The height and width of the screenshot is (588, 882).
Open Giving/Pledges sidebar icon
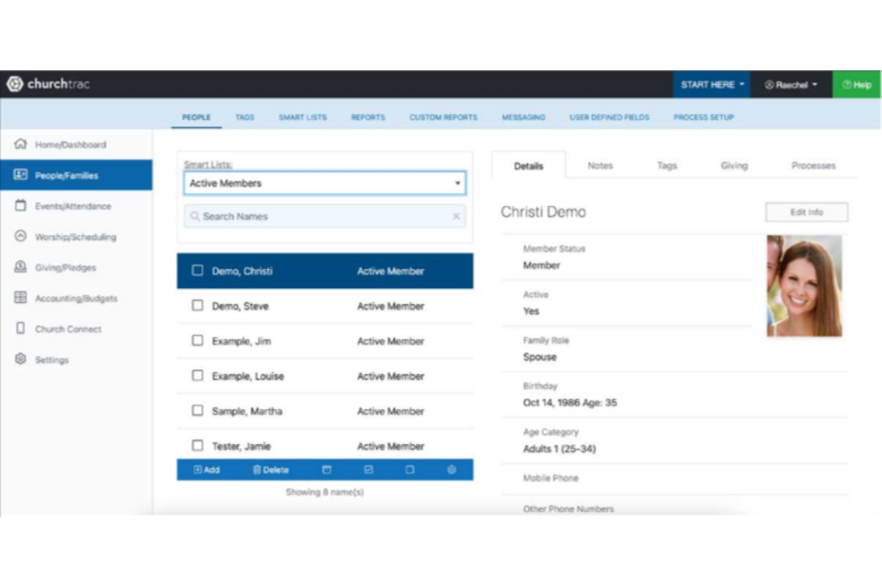click(21, 267)
